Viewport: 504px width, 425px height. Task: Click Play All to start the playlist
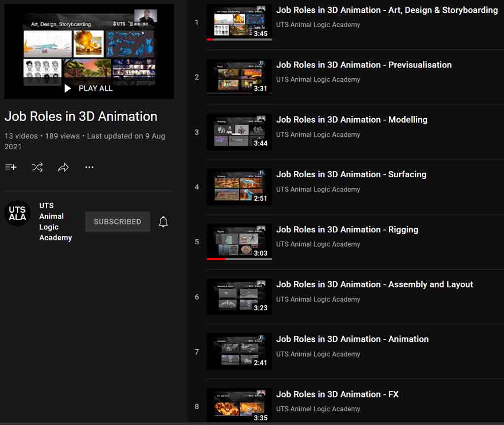89,89
